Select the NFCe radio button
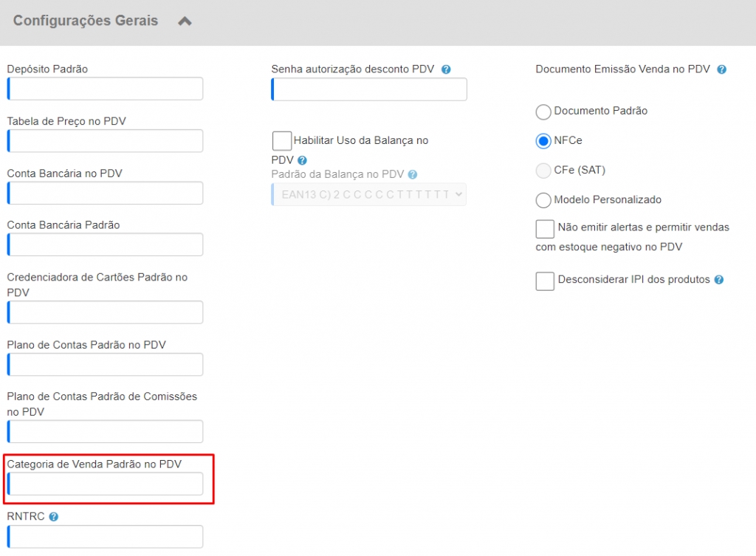 543,141
